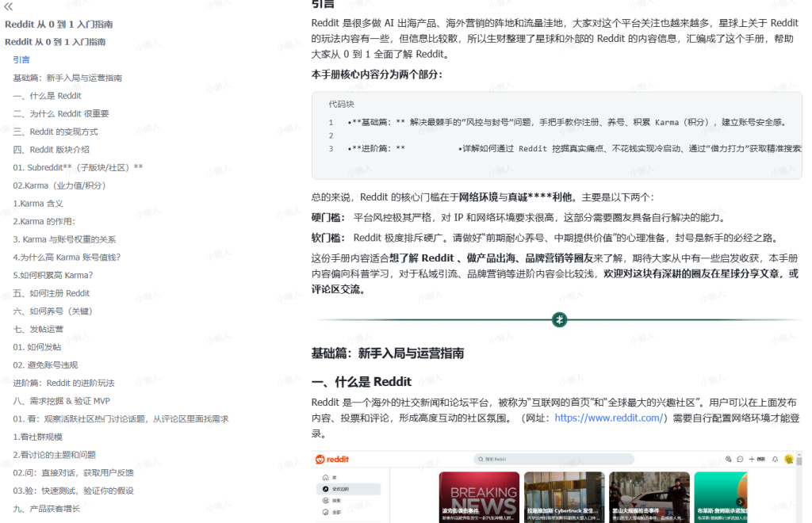Go to '八、需求挖掘 & 验证 MVP' outline entry
The width and height of the screenshot is (812, 523).
click(62, 401)
